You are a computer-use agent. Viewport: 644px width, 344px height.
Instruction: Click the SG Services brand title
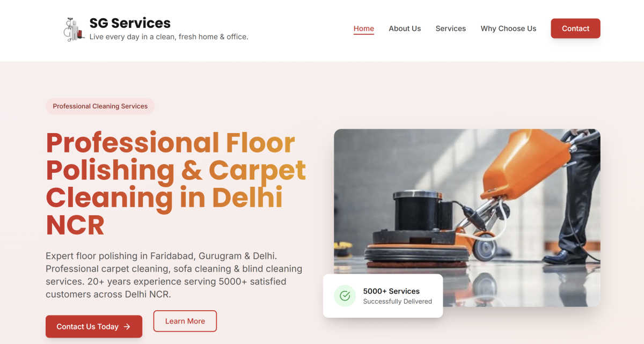[x=130, y=23]
